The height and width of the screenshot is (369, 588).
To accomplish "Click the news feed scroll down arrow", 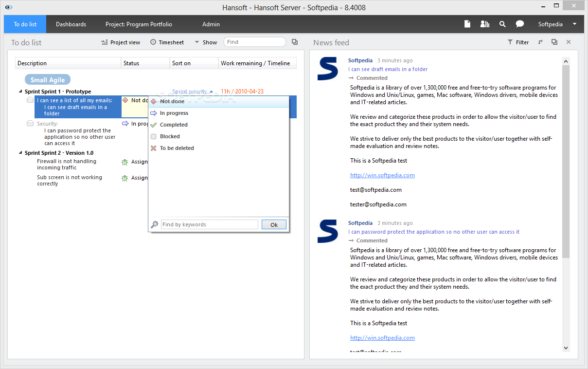I will click(566, 348).
